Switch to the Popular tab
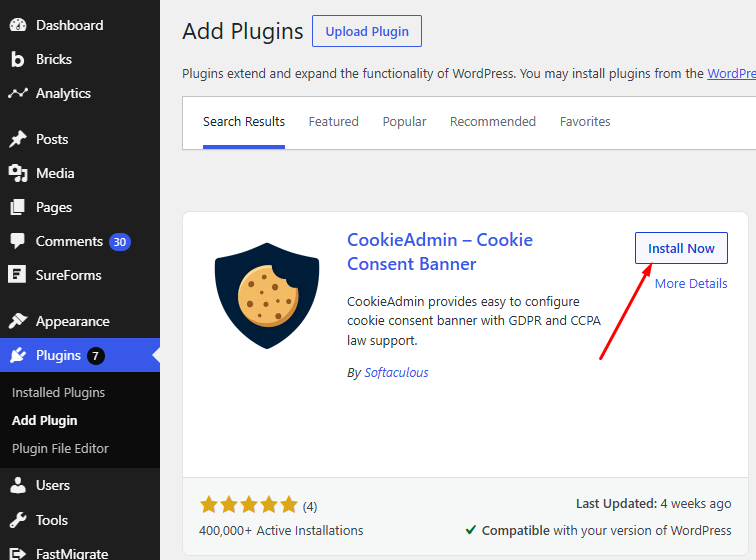756x560 pixels. (x=404, y=122)
